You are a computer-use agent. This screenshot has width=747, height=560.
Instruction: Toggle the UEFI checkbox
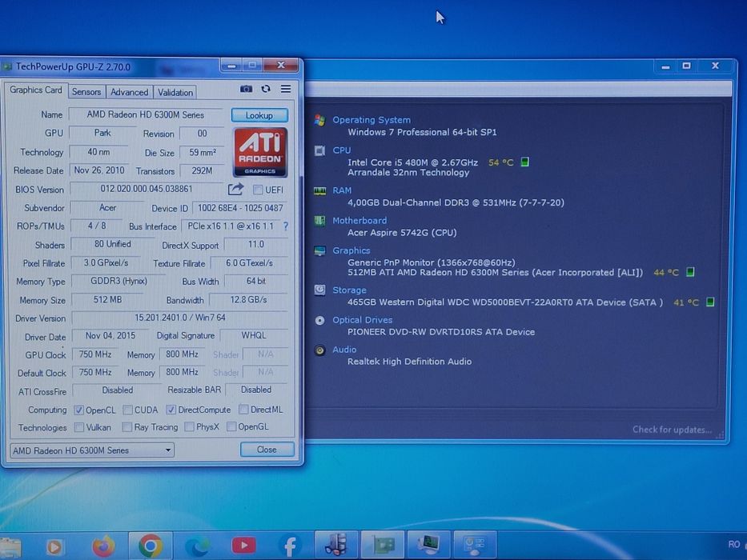(258, 190)
